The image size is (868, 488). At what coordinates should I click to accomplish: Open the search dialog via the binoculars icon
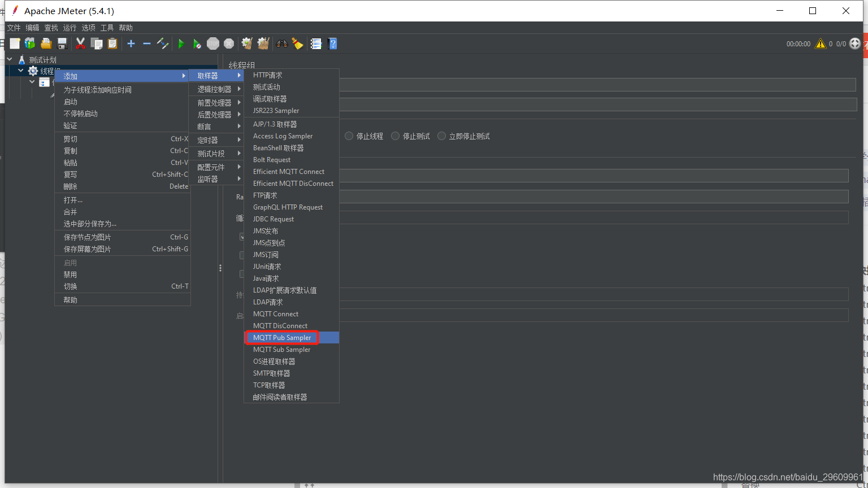click(281, 43)
